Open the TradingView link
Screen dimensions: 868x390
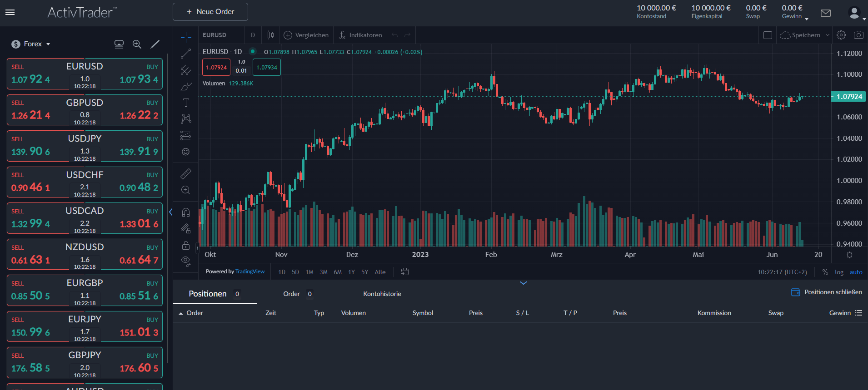click(250, 272)
